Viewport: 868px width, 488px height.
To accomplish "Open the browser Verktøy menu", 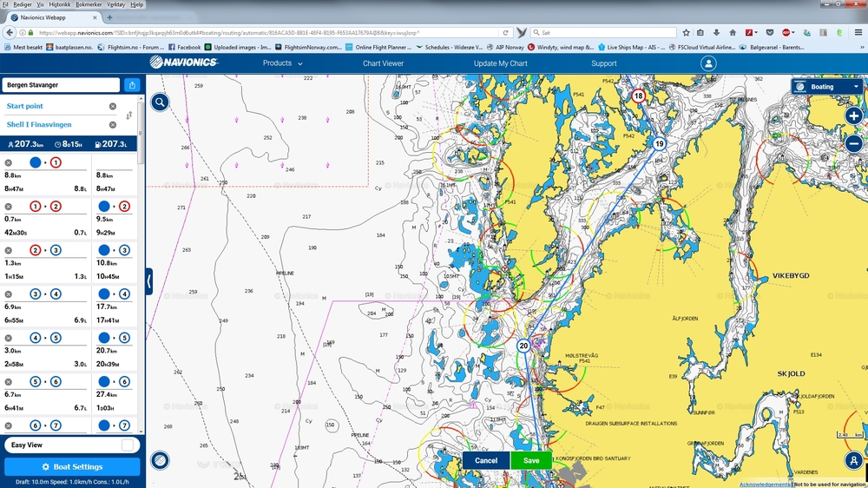I will pyautogui.click(x=115, y=4).
